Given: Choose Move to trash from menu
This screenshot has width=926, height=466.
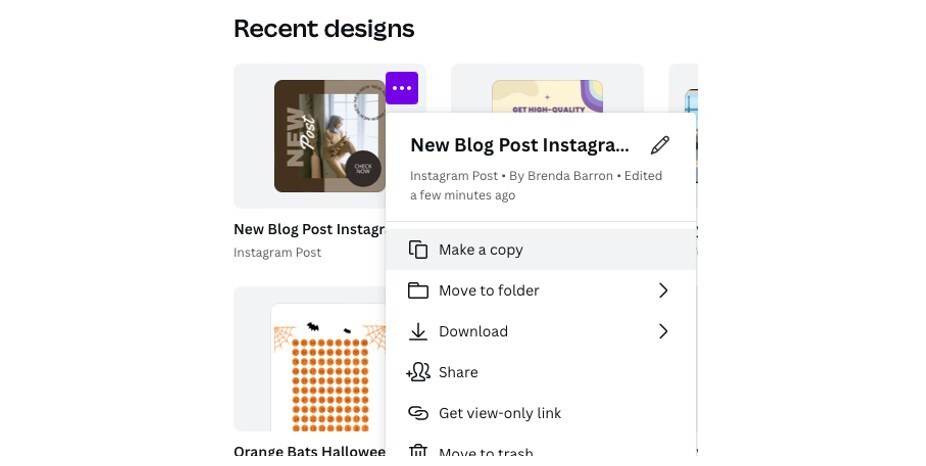Looking at the screenshot, I should pos(486,453).
